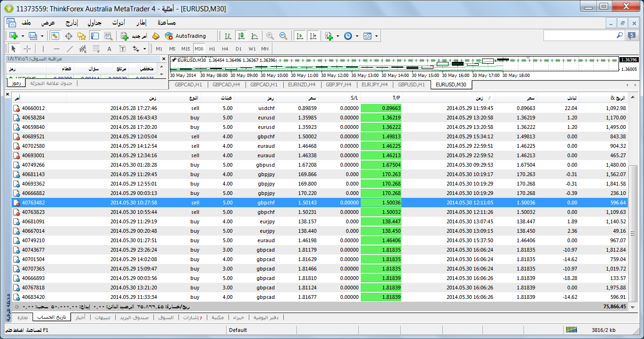Click the New Order button
The height and width of the screenshot is (339, 644).
coord(134,36)
